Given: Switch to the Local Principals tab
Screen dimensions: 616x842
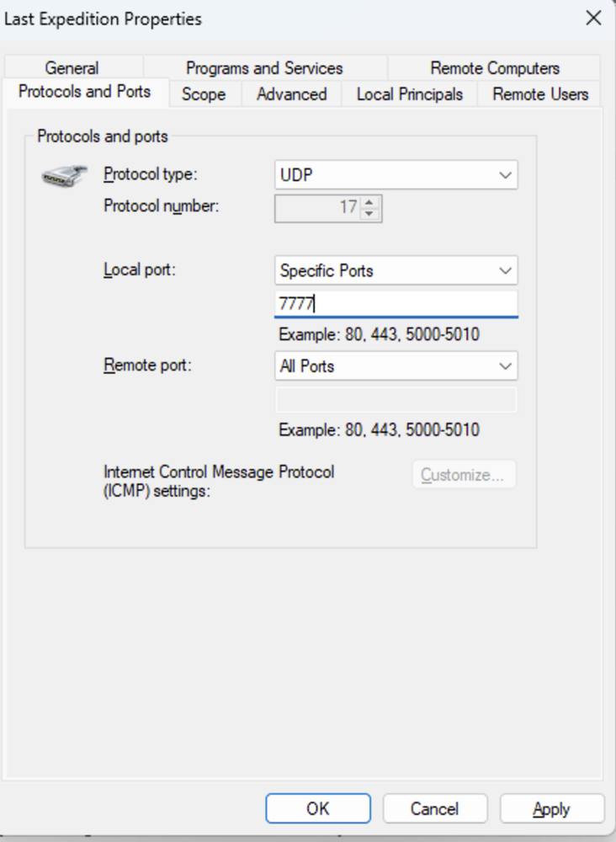Looking at the screenshot, I should tap(410, 94).
